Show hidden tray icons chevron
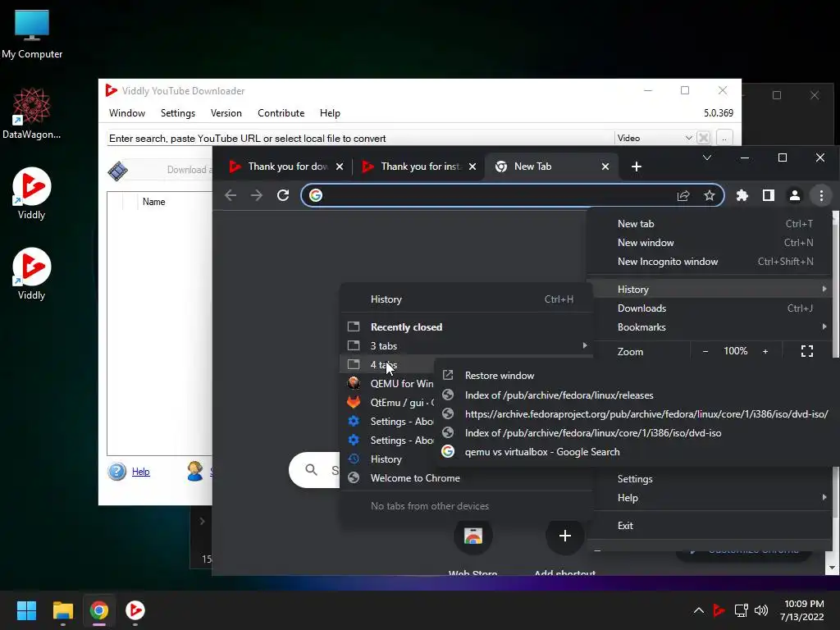The image size is (840, 630). pos(699,610)
